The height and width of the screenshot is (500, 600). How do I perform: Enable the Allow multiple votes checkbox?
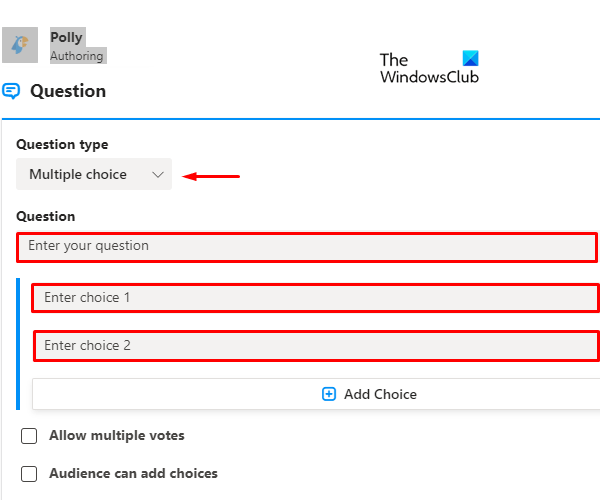tap(29, 436)
